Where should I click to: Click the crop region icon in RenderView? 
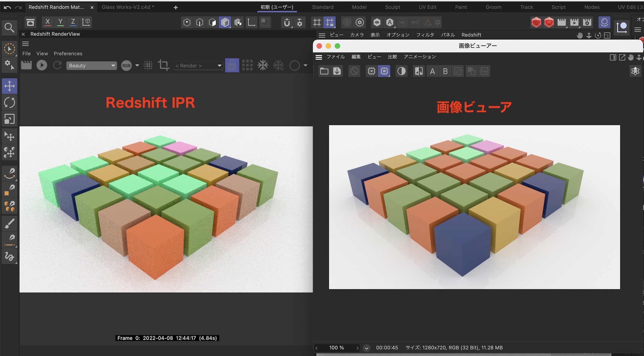pos(163,65)
